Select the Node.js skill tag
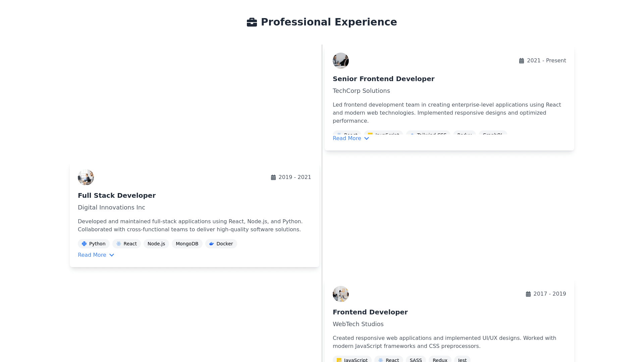 coord(156,244)
